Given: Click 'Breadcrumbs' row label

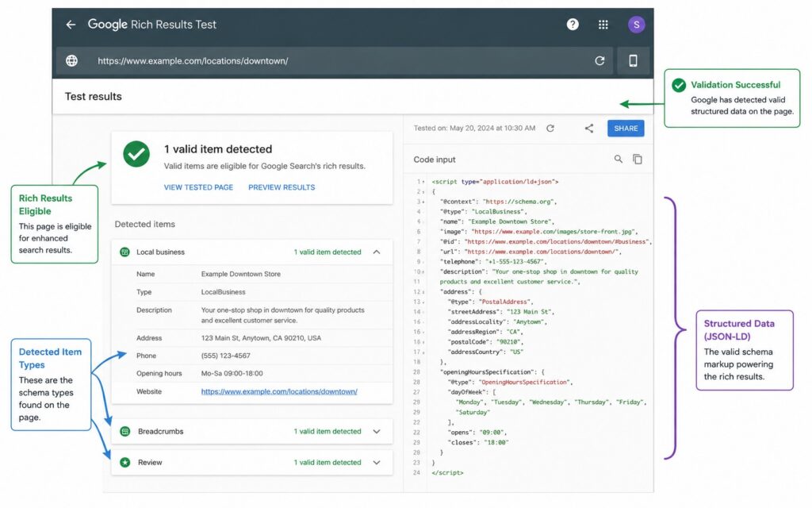Looking at the screenshot, I should pyautogui.click(x=160, y=431).
